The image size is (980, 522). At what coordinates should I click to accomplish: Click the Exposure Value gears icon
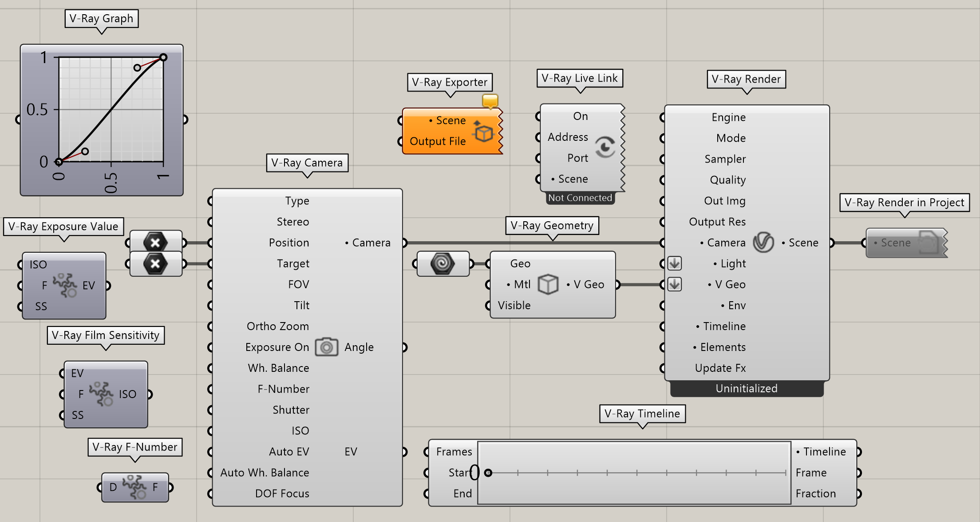pos(65,285)
